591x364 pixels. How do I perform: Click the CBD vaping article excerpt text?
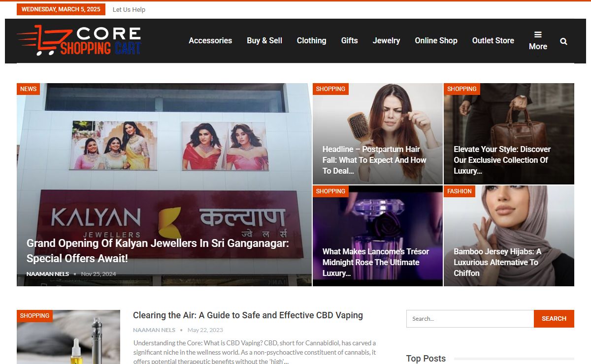[255, 352]
